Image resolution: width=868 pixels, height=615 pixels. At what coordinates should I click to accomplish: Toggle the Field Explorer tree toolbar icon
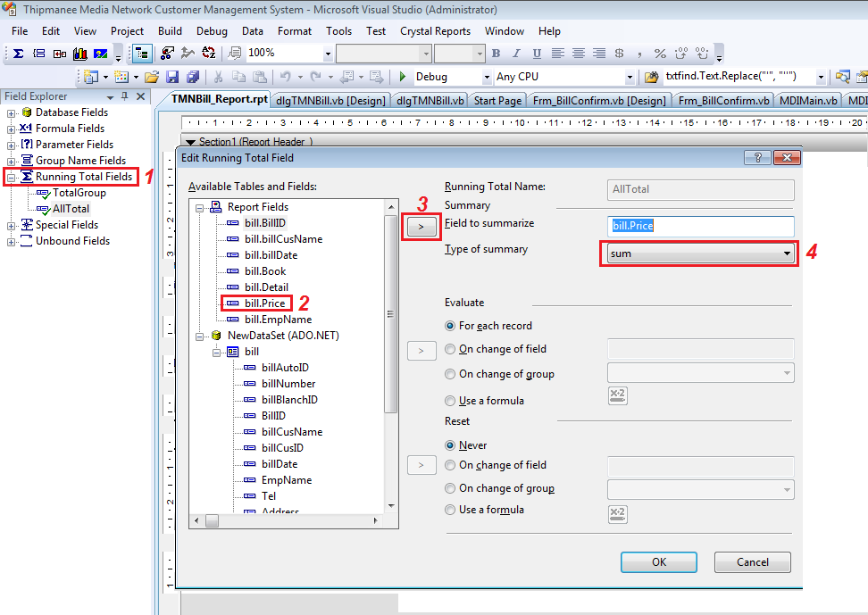click(142, 54)
